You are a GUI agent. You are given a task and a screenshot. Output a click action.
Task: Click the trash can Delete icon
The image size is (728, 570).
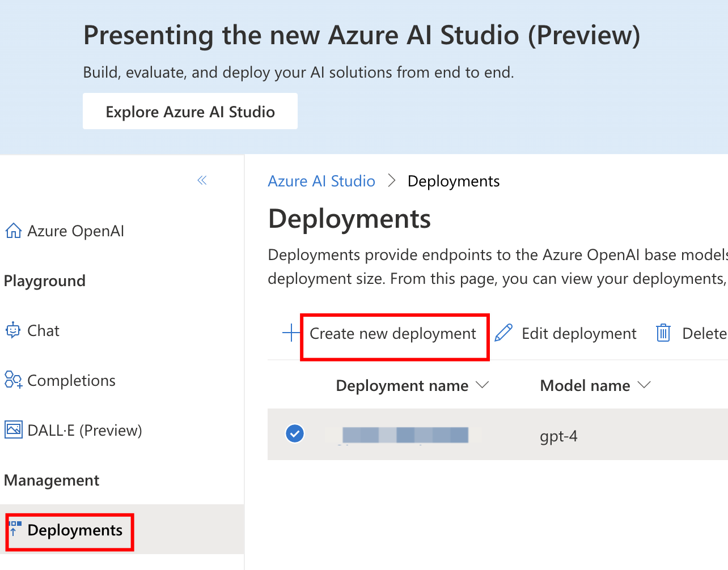pyautogui.click(x=663, y=333)
